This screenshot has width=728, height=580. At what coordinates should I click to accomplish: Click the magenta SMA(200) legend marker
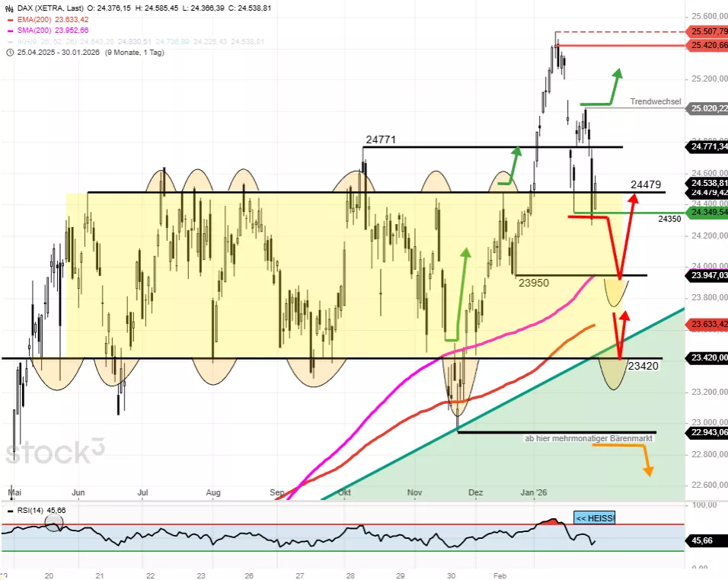(9, 30)
